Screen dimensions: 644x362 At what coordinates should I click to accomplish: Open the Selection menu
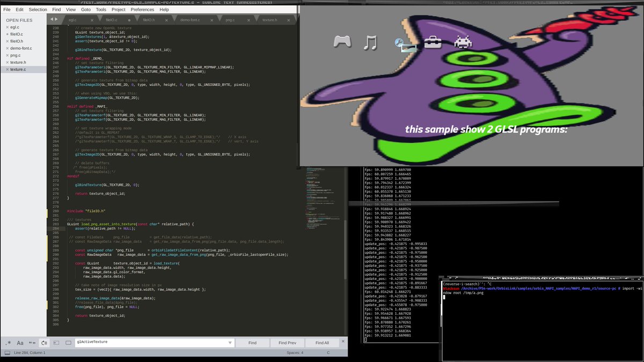coord(38,10)
